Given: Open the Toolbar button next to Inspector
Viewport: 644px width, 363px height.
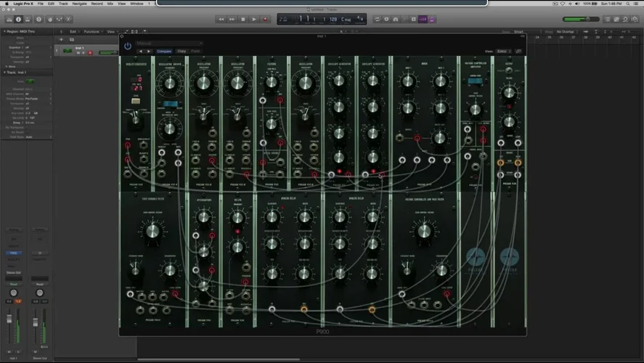Looking at the screenshot, I should [28, 20].
